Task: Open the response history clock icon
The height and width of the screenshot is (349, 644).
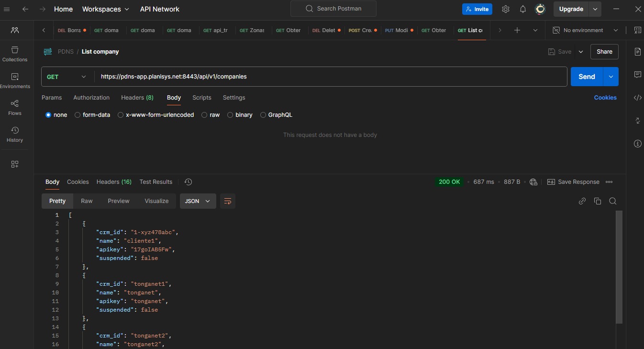Action: tap(188, 182)
